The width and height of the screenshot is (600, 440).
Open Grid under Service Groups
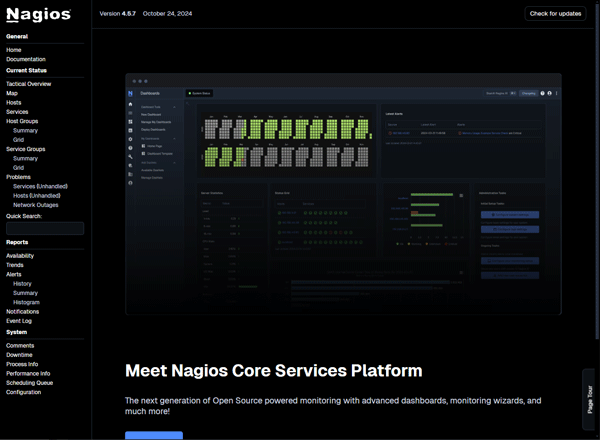[x=18, y=168]
